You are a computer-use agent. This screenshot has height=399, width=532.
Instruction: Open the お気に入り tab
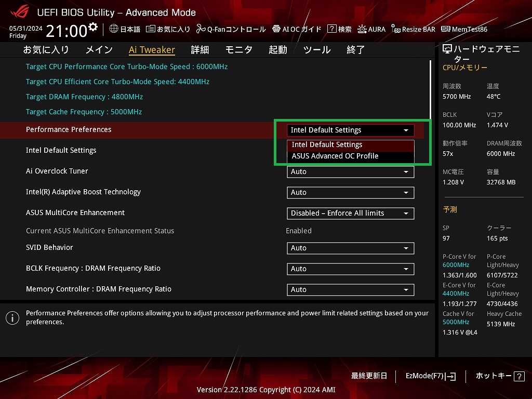pos(46,50)
